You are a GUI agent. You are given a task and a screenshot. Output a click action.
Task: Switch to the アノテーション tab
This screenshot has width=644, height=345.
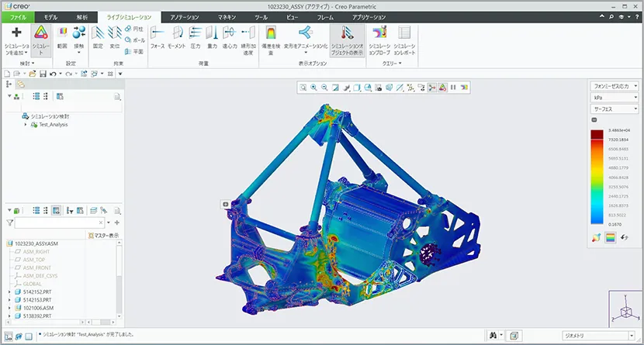coord(185,17)
